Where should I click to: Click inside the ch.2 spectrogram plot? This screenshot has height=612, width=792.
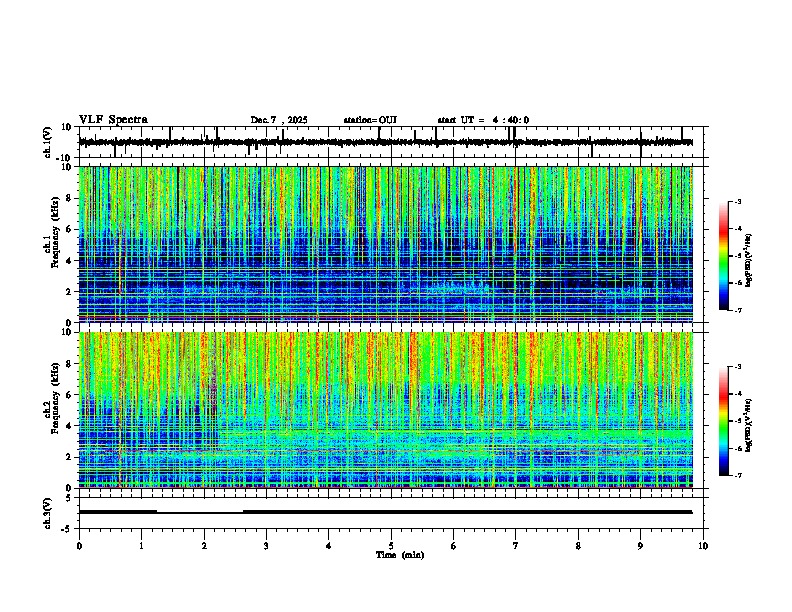(386, 410)
